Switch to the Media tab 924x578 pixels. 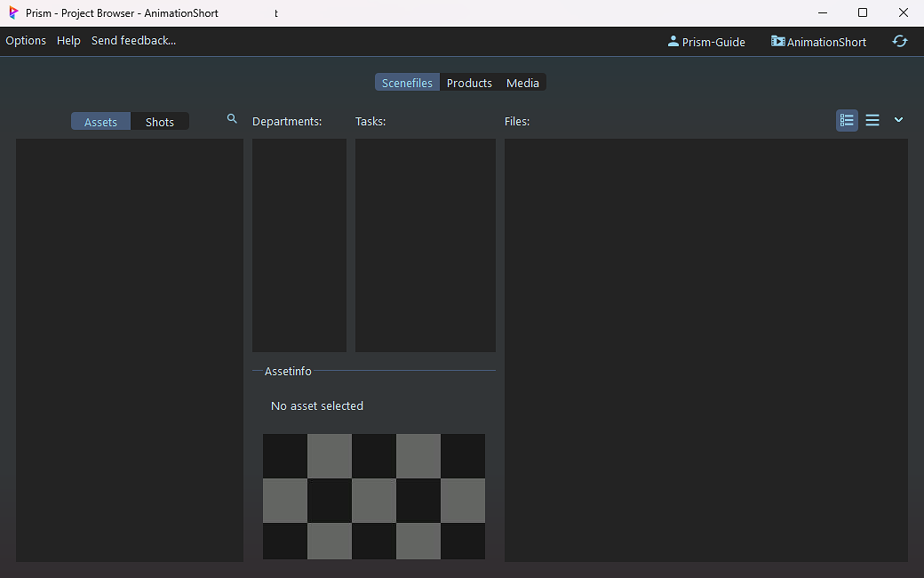522,83
